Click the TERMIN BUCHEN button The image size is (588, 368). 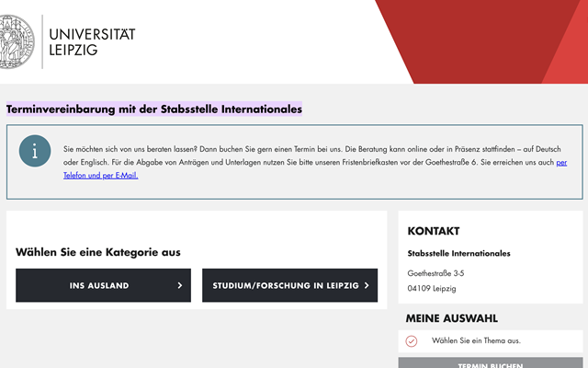tap(491, 363)
